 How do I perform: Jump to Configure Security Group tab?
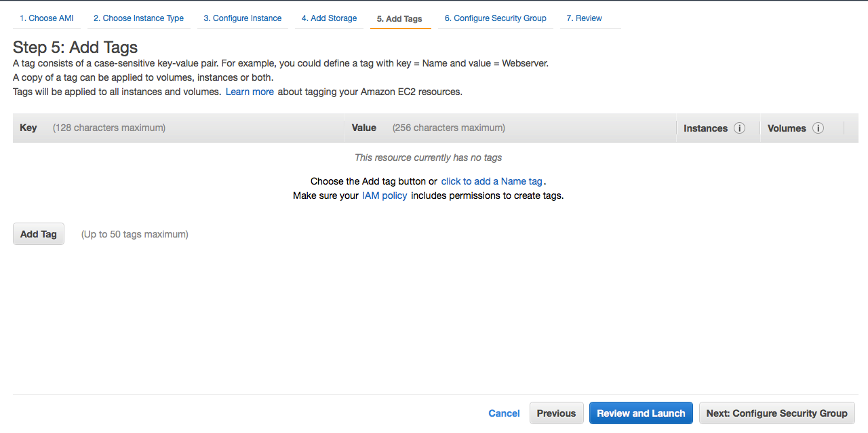tap(495, 18)
